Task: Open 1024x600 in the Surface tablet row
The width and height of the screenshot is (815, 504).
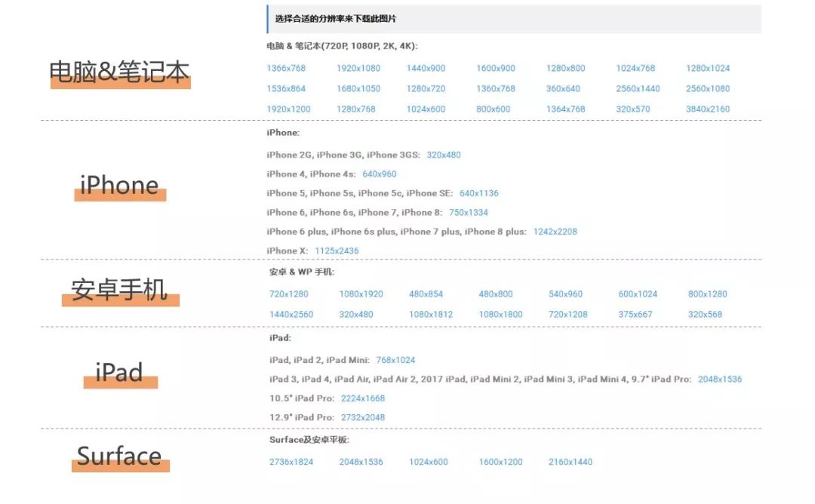Action: [429, 462]
